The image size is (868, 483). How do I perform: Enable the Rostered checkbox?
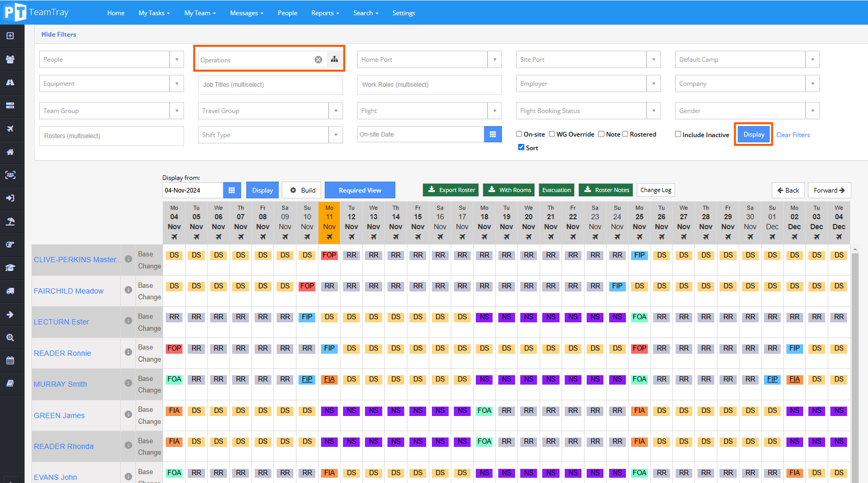tap(625, 134)
